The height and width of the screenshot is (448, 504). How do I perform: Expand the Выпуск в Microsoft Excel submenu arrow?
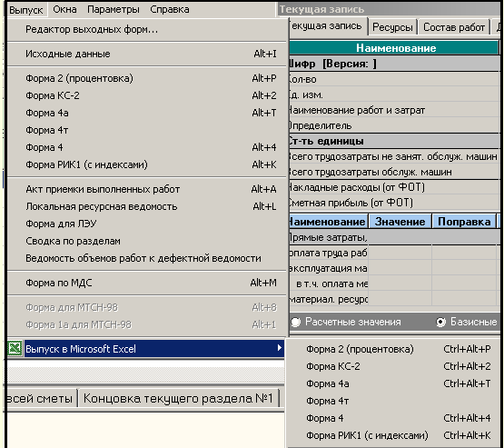(279, 348)
